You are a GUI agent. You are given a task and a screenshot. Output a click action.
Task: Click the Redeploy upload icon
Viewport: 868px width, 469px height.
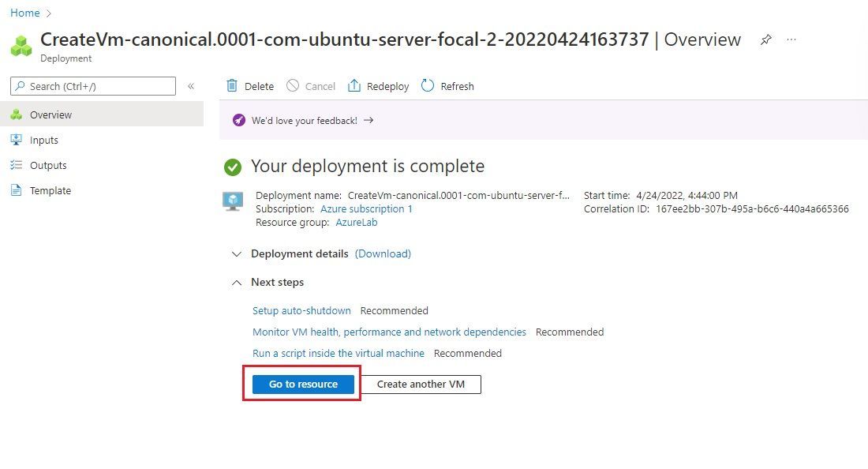pos(354,86)
